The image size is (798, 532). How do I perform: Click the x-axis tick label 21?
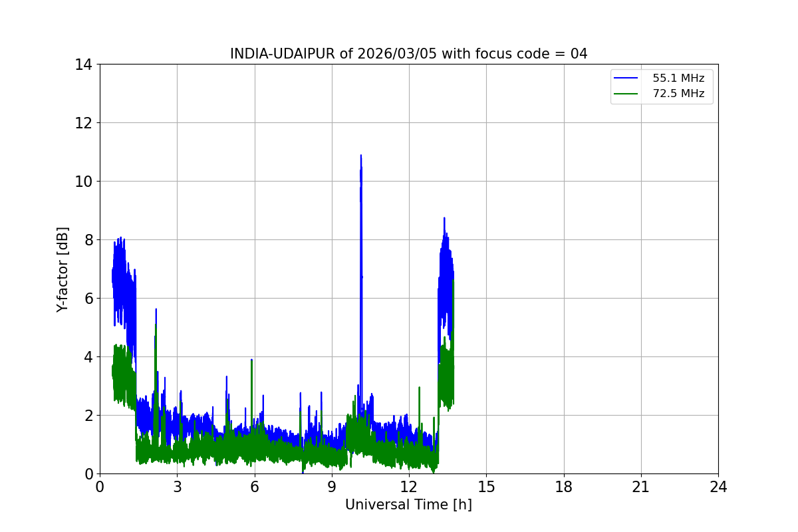pyautogui.click(x=641, y=487)
